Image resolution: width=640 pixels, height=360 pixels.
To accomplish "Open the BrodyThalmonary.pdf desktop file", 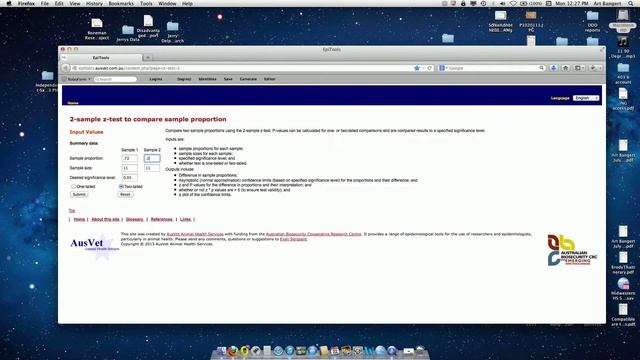I will tap(623, 262).
